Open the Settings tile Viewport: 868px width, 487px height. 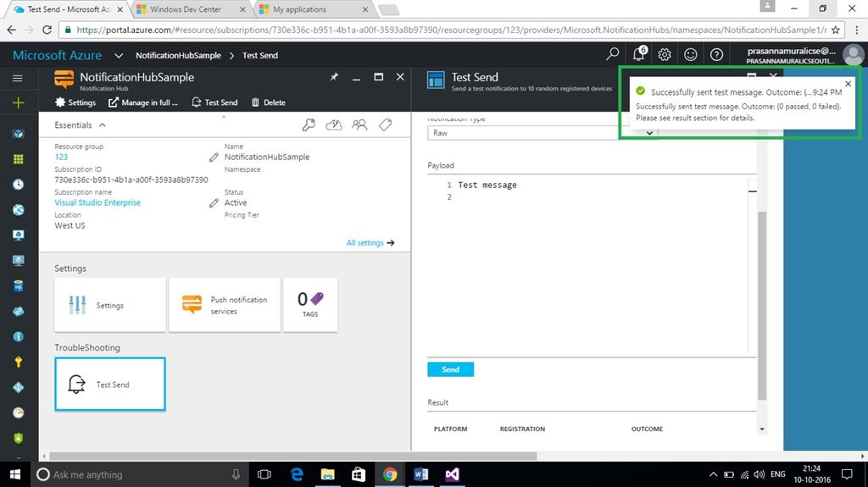pyautogui.click(x=110, y=305)
